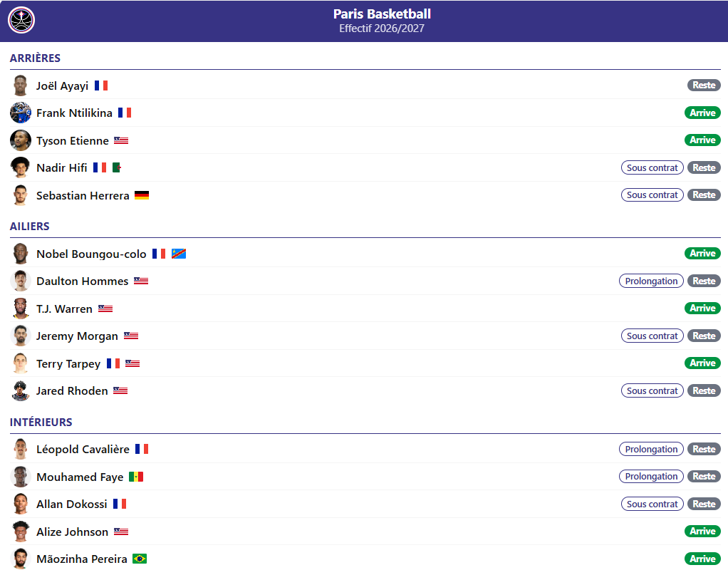
Task: Click the US flag beside Tyson Etienne
Action: click(121, 141)
